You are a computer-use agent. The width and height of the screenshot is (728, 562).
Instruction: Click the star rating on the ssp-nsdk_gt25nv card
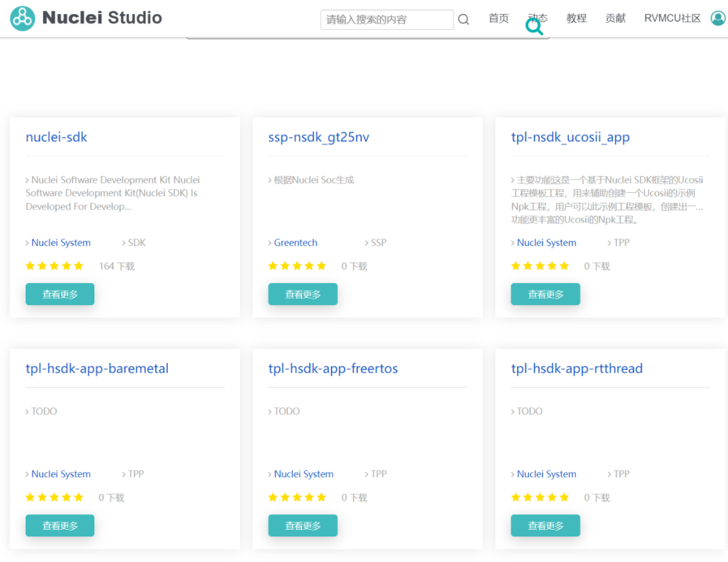click(x=297, y=266)
